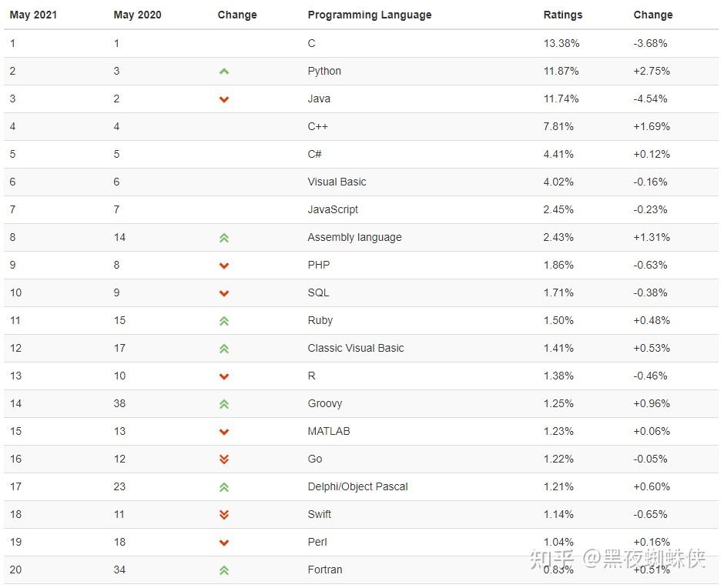Click the MATLAB language name
The height and width of the screenshot is (588, 724).
click(x=328, y=431)
